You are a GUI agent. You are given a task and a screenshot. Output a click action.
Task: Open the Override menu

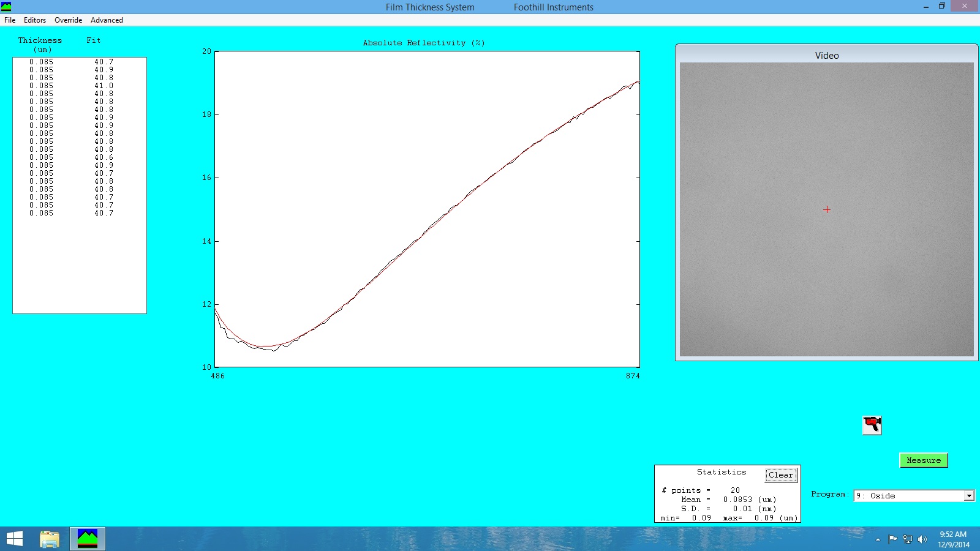click(68, 20)
